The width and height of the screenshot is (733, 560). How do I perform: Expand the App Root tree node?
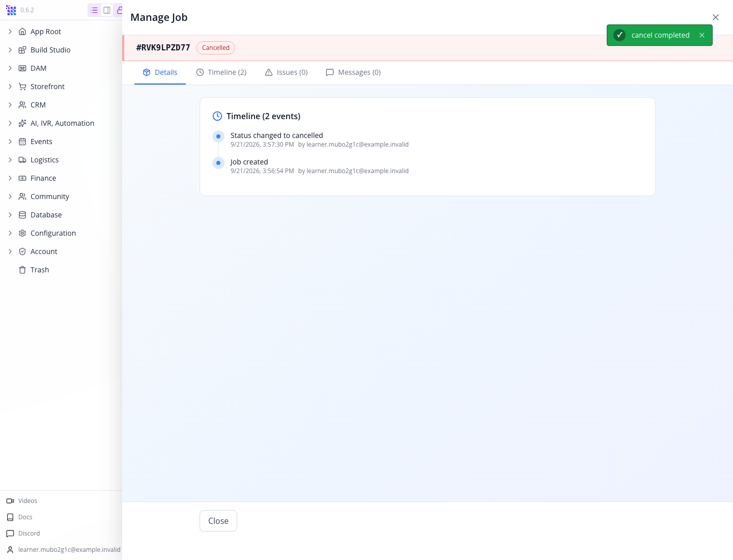10,32
